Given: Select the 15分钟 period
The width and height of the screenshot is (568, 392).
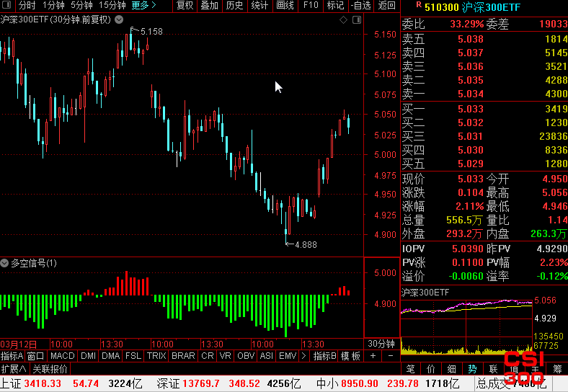Looking at the screenshot, I should coord(112,5).
